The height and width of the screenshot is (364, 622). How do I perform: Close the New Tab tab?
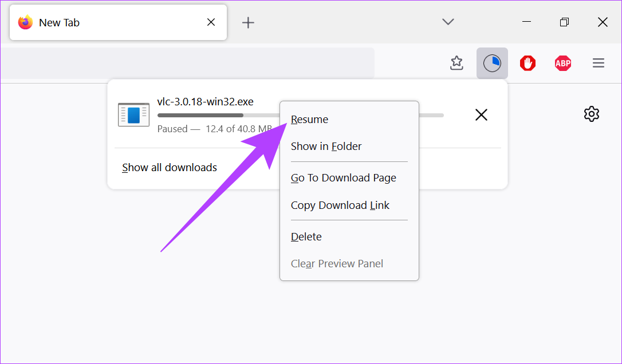(211, 22)
